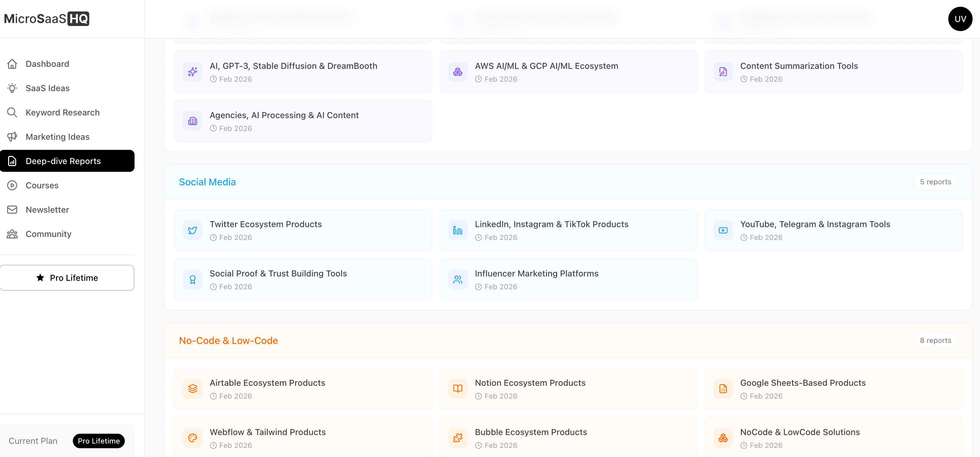Click the Notion book icon
The image size is (980, 457).
(458, 389)
